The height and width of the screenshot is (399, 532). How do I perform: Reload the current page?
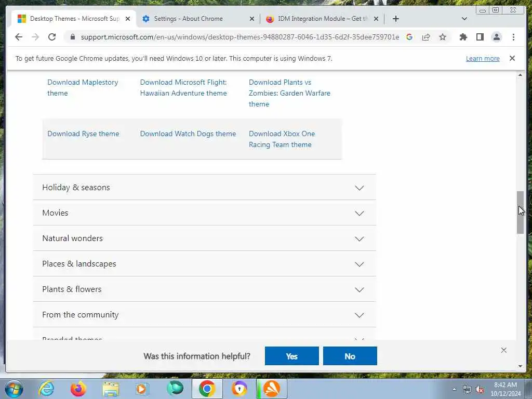52,37
